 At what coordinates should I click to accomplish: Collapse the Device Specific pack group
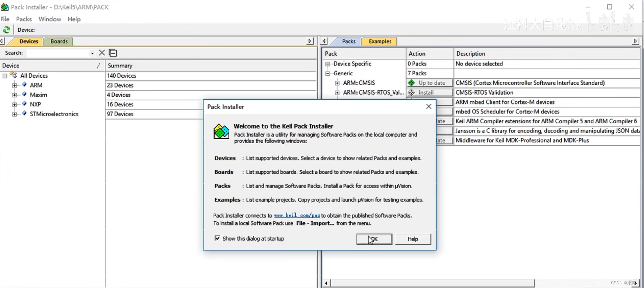(328, 64)
